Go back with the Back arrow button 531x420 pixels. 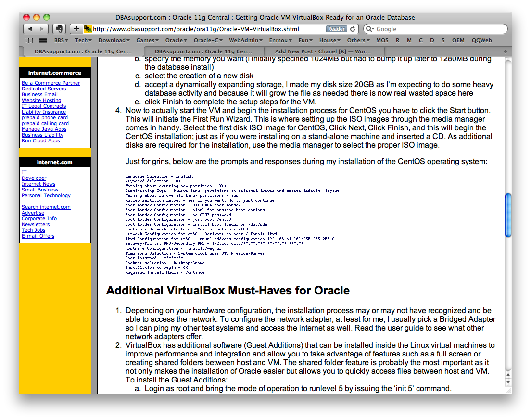coord(30,29)
